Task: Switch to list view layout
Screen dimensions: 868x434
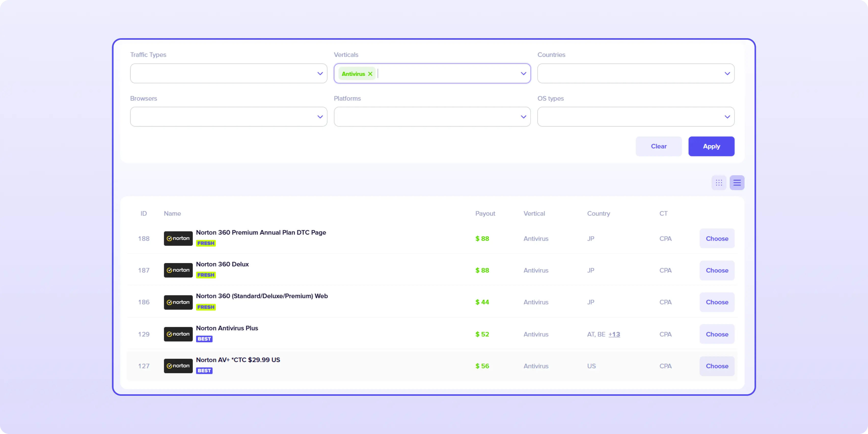Action: click(x=737, y=183)
